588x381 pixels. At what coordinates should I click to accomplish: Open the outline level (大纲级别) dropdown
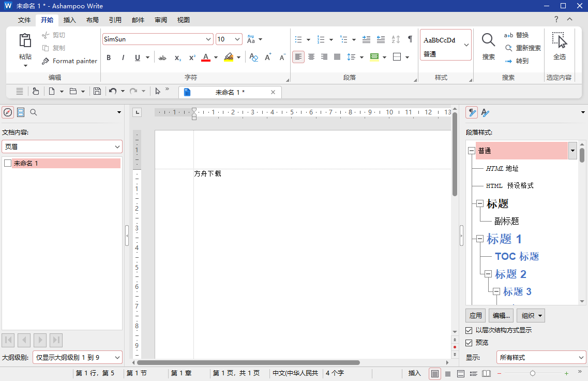(x=78, y=357)
